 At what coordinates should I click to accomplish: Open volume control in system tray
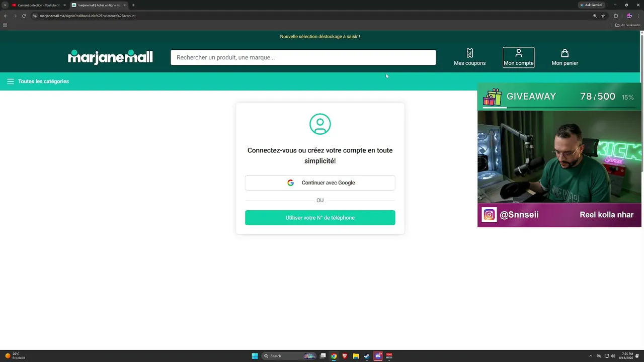point(613,356)
